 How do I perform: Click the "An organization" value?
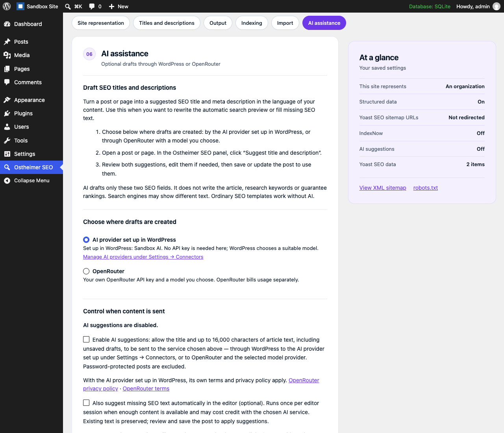[465, 86]
